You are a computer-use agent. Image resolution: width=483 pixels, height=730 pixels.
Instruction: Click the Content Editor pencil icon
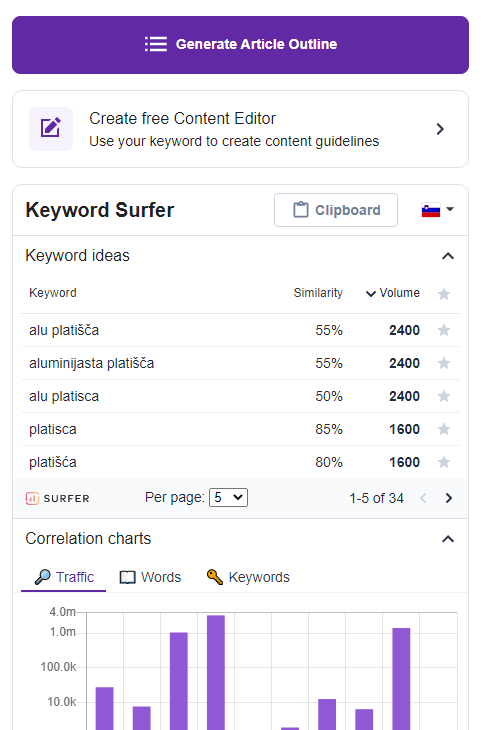point(51,128)
